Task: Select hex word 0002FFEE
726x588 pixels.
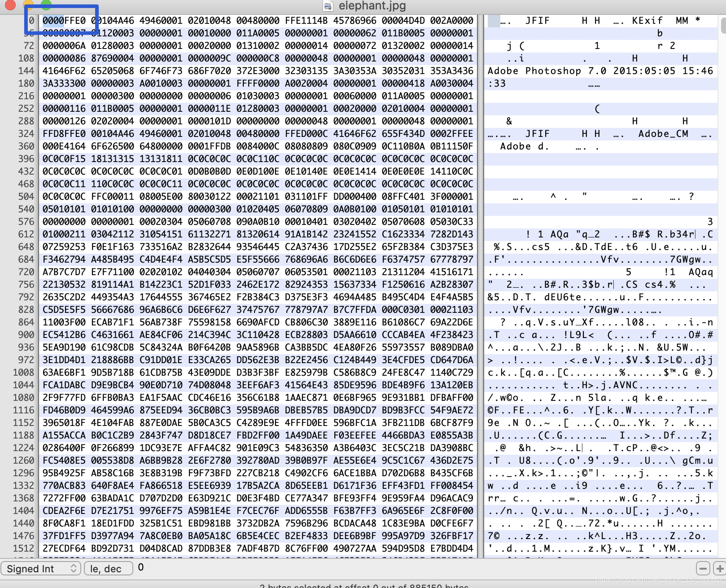Action: [451, 134]
